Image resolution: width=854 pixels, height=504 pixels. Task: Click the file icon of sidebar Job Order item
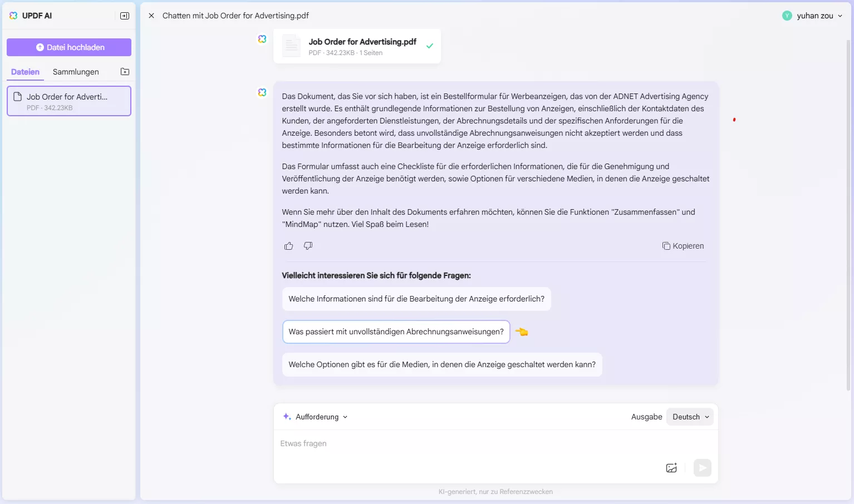coord(17,97)
